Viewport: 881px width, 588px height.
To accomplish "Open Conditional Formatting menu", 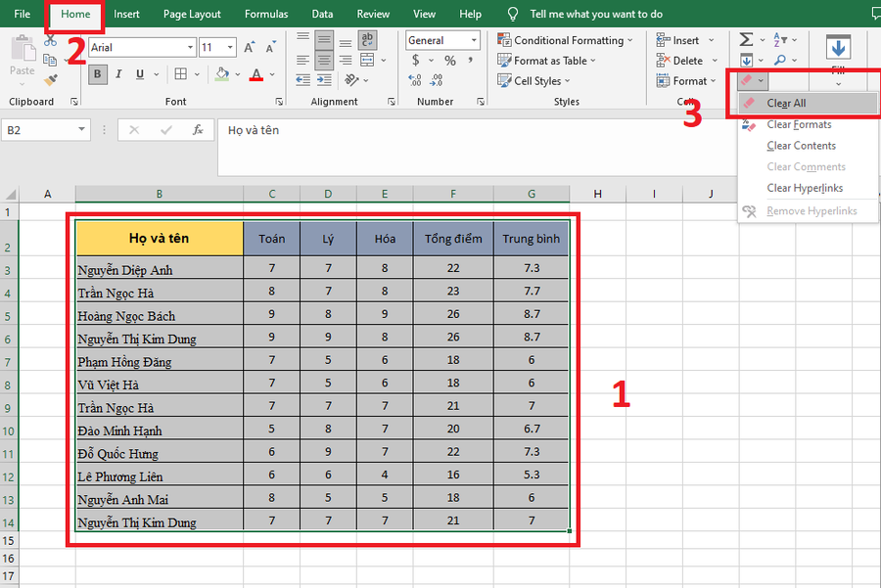I will 565,40.
